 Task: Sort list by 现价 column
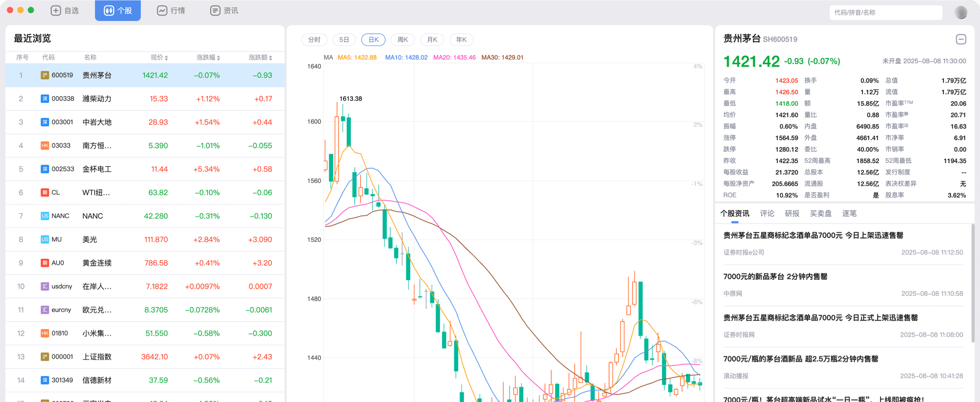(159, 57)
